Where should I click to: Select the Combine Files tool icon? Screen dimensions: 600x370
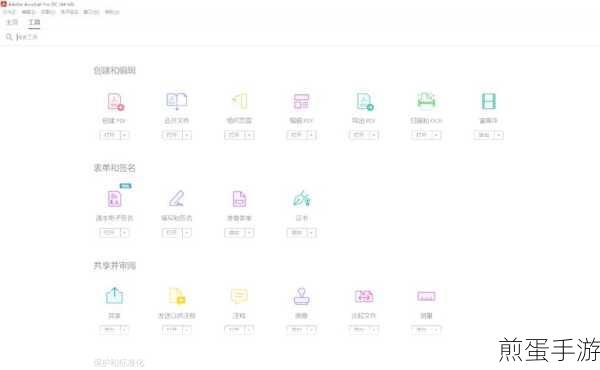click(x=177, y=101)
